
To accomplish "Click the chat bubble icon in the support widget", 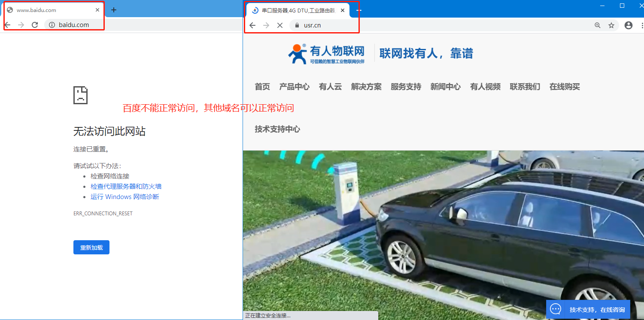I will coord(556,309).
